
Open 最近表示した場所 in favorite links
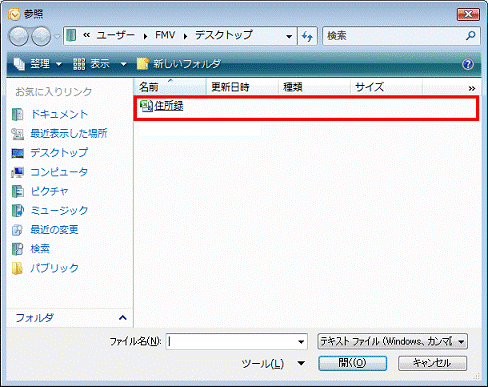pyautogui.click(x=69, y=133)
